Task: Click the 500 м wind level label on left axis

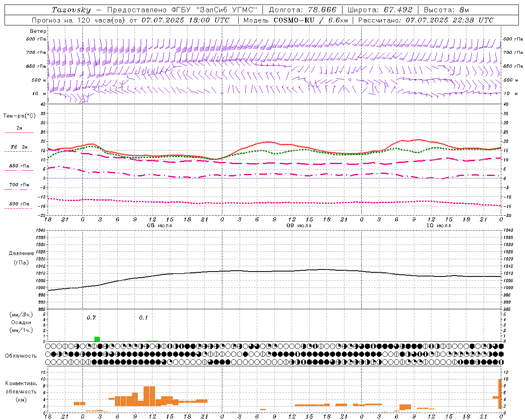Action: pyautogui.click(x=39, y=80)
